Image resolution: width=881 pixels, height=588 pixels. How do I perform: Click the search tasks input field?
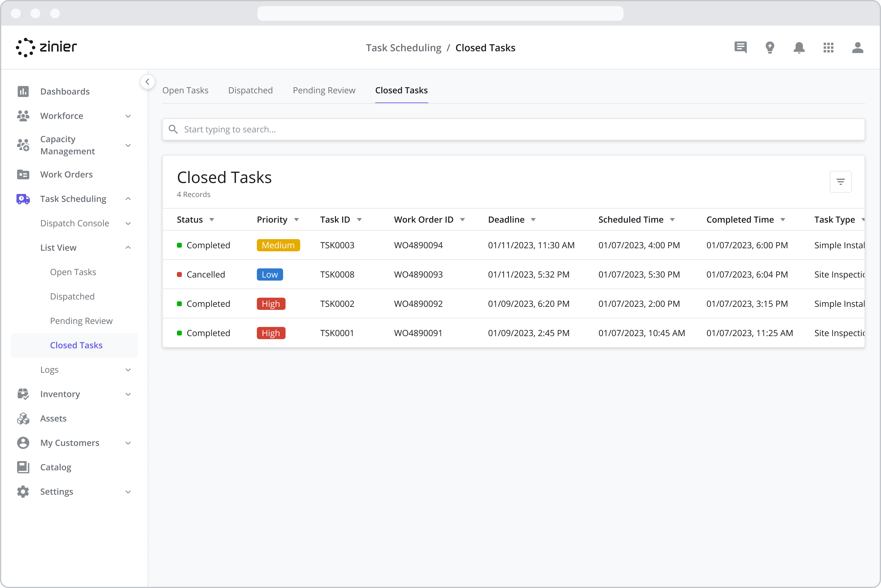click(513, 129)
